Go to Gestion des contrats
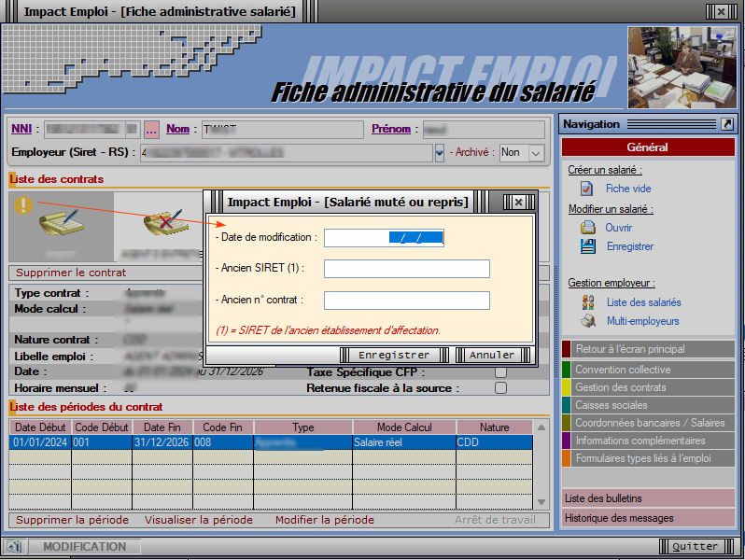The image size is (745, 560). coord(648,387)
